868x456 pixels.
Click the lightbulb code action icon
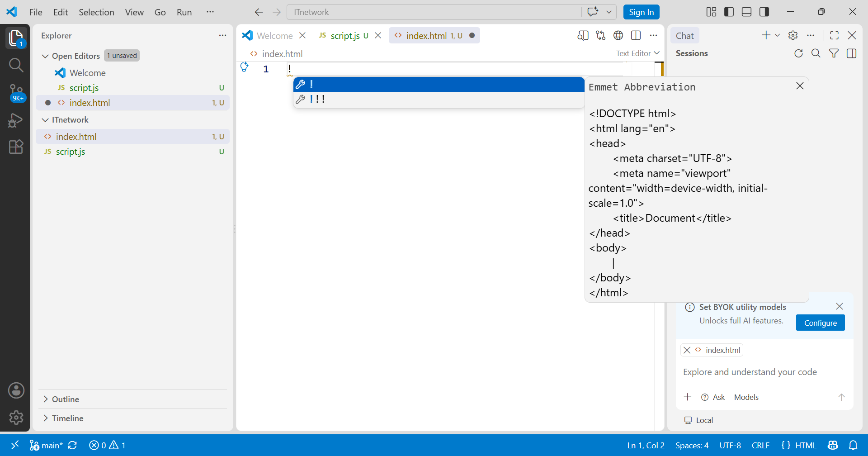pyautogui.click(x=244, y=67)
